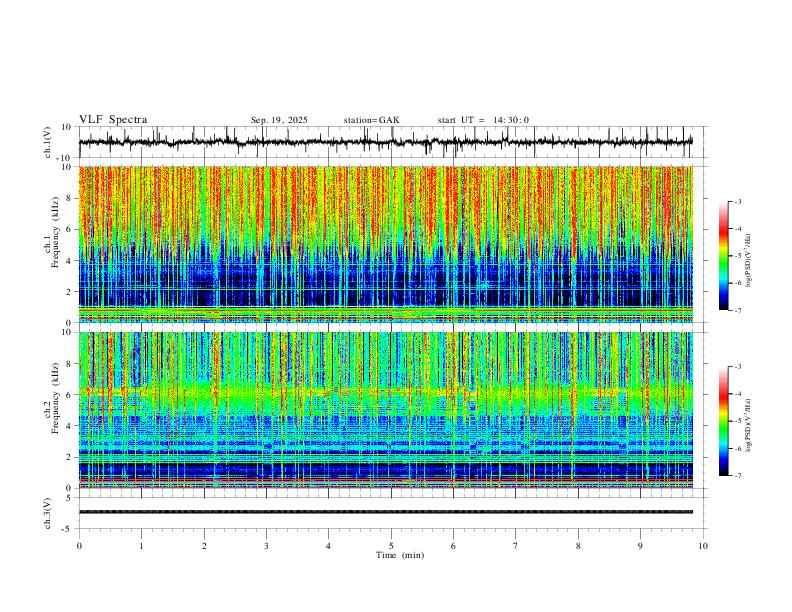Click time axis tick label '3'

(x=266, y=546)
